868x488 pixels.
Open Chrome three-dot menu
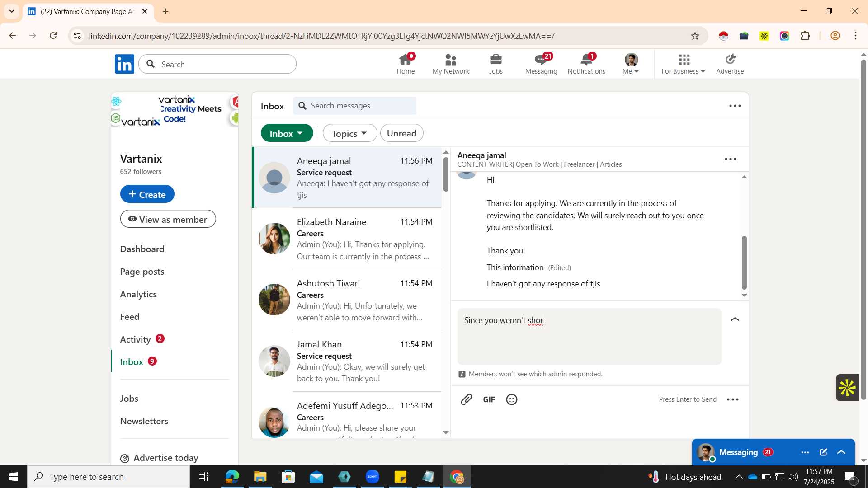pos(856,36)
